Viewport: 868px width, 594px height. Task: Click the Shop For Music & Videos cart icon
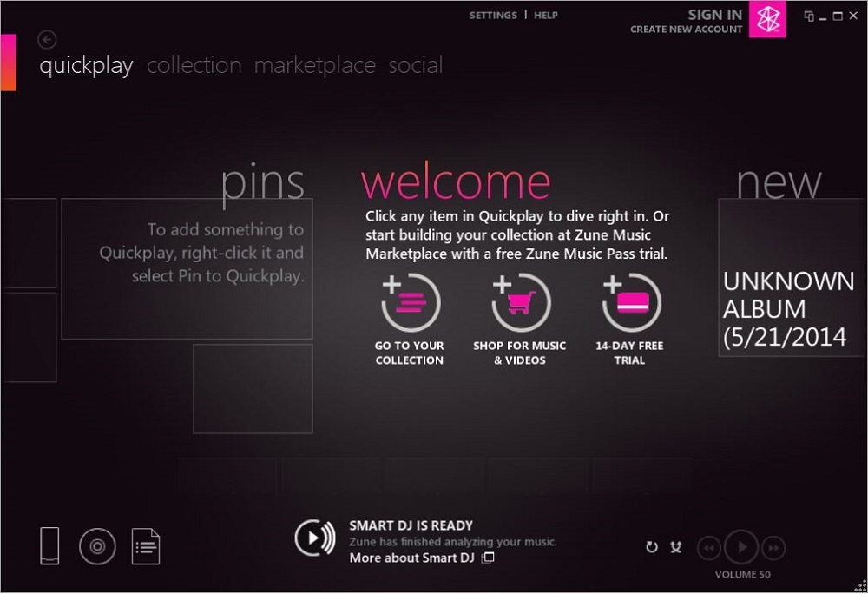[x=520, y=302]
